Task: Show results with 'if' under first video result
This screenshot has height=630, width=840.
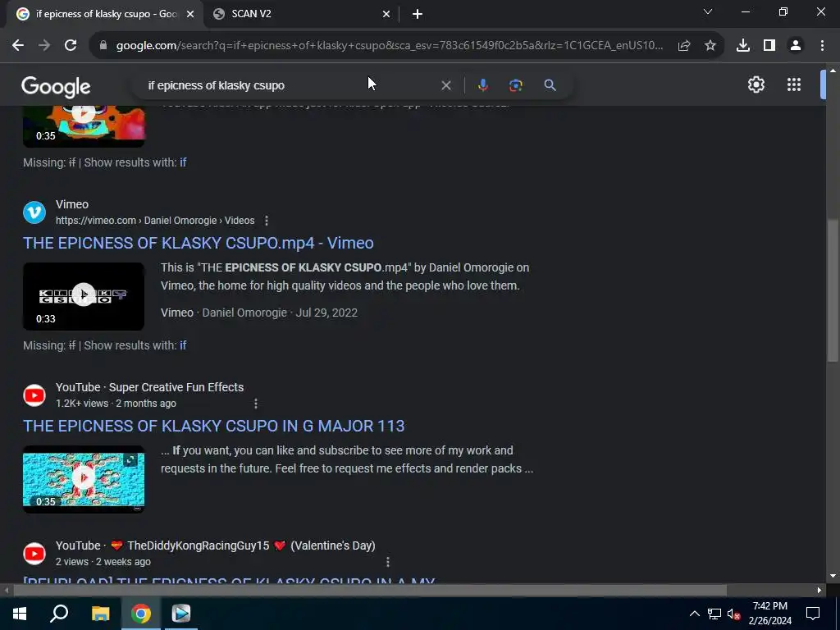Action: (x=183, y=162)
